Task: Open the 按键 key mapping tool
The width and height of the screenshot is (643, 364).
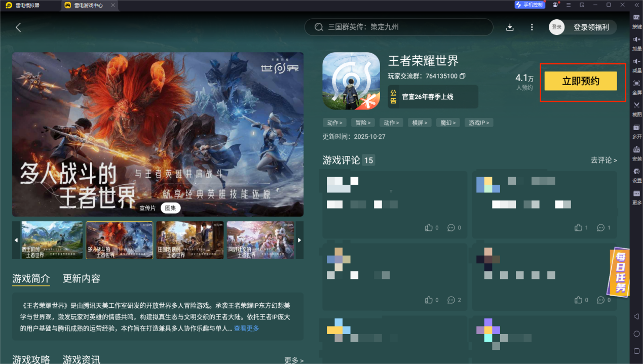Action: tap(637, 20)
